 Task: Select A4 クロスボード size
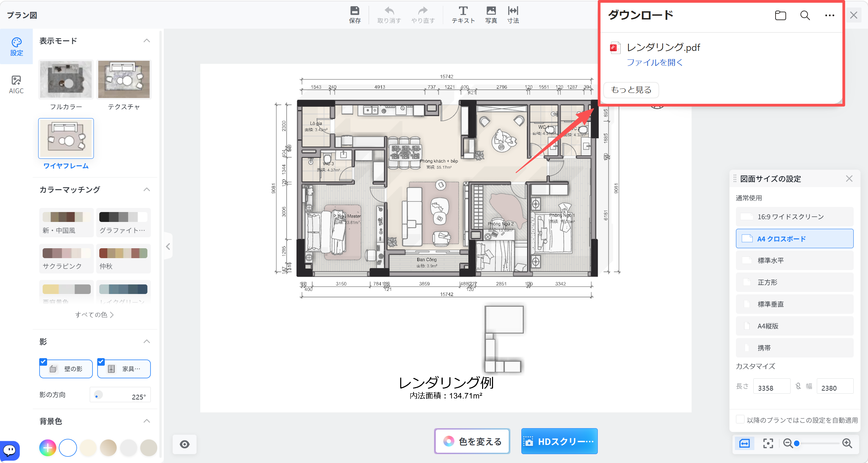795,239
